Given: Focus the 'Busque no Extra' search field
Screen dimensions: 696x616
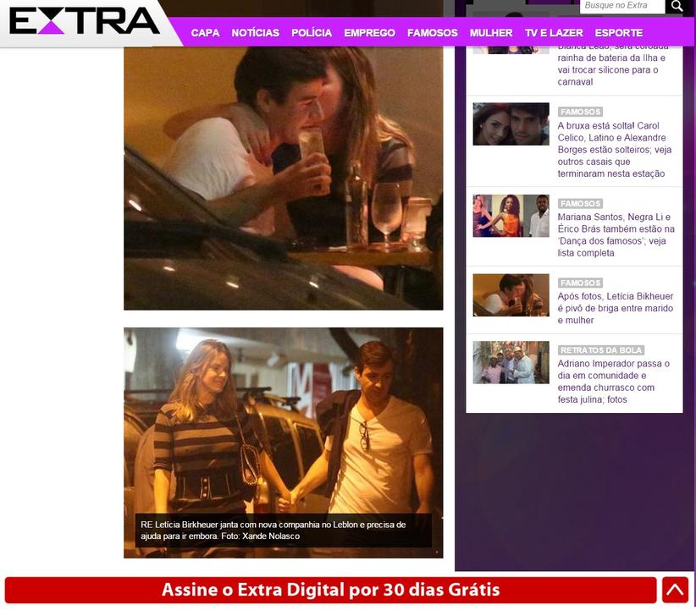Looking at the screenshot, I should [621, 6].
